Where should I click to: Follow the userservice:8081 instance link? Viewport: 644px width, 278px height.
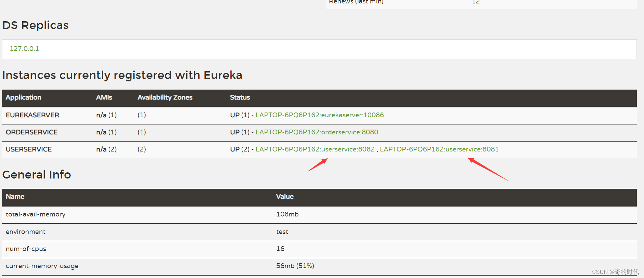point(439,149)
